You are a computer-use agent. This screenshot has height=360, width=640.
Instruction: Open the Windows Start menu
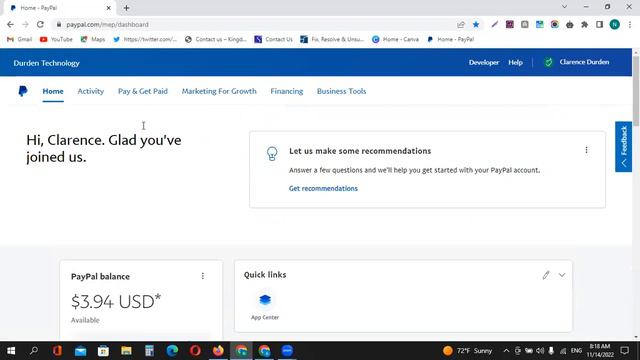(x=11, y=351)
